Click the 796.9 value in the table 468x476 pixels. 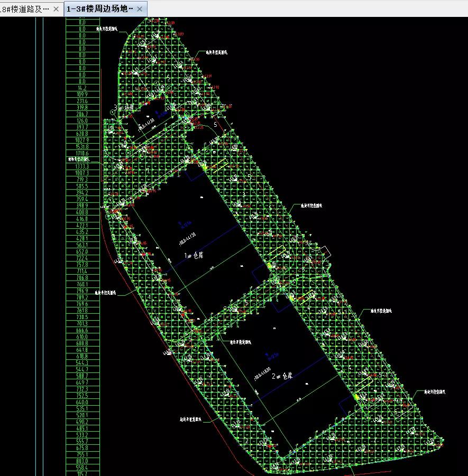[82, 291]
